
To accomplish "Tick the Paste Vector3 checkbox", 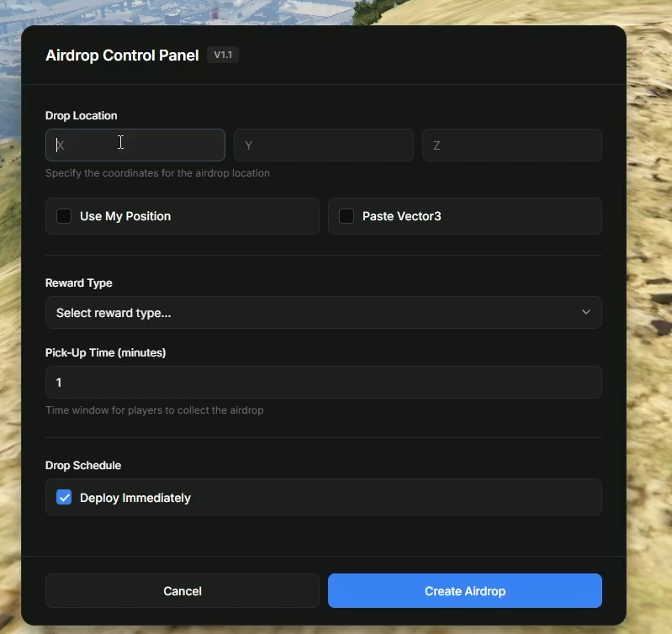I will [347, 216].
